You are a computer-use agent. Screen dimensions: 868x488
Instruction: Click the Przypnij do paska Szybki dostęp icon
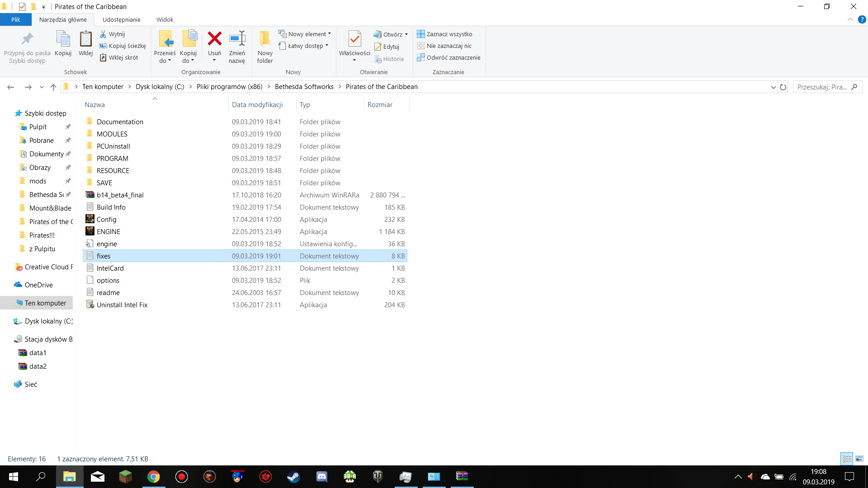coord(27,39)
